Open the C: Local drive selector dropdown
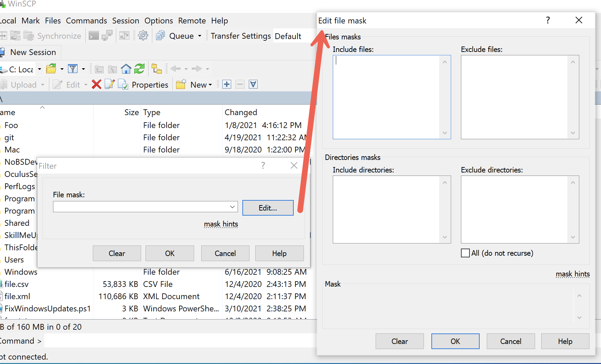The height and width of the screenshot is (364, 601). tap(39, 69)
